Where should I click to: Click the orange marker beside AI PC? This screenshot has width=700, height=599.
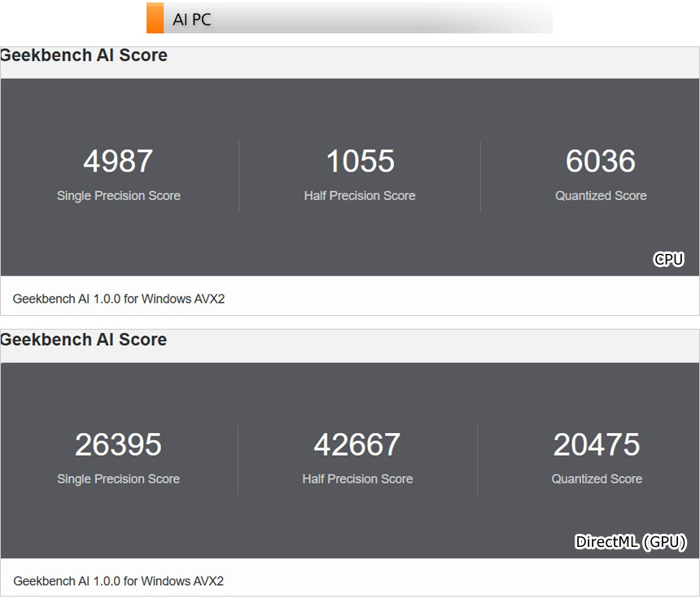(155, 18)
